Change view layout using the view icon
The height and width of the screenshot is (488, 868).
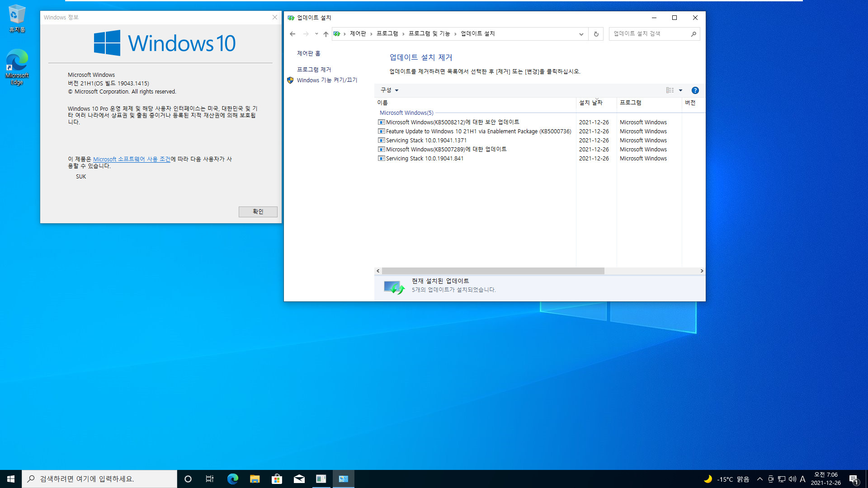coord(670,90)
